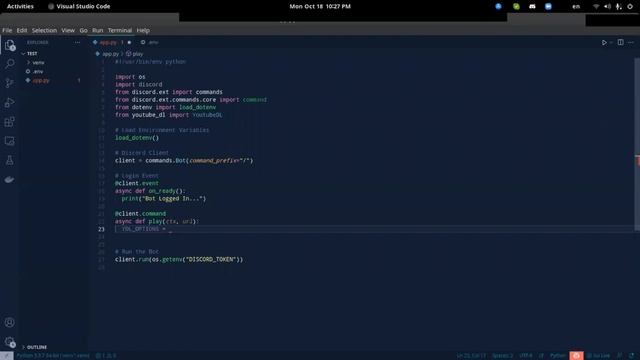This screenshot has width=640, height=360.
Task: Switch to the .env editor tab
Action: (150, 42)
